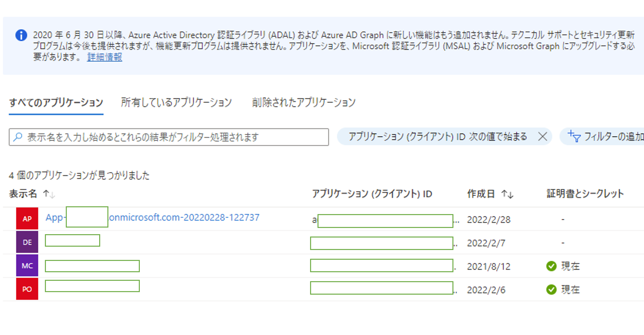The width and height of the screenshot is (644, 335).
Task: Click the 4 個のアプリケーションが見つかりました result count
Action: click(x=79, y=175)
